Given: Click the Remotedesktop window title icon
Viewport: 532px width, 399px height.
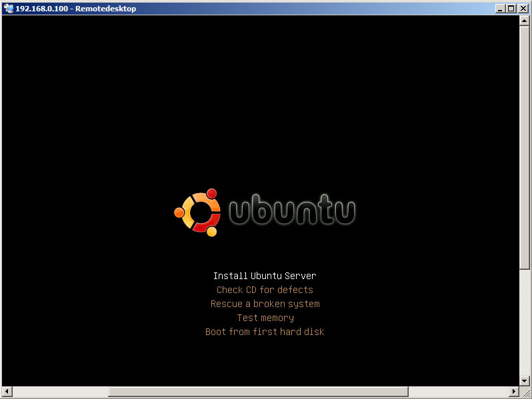Looking at the screenshot, I should click(9, 9).
